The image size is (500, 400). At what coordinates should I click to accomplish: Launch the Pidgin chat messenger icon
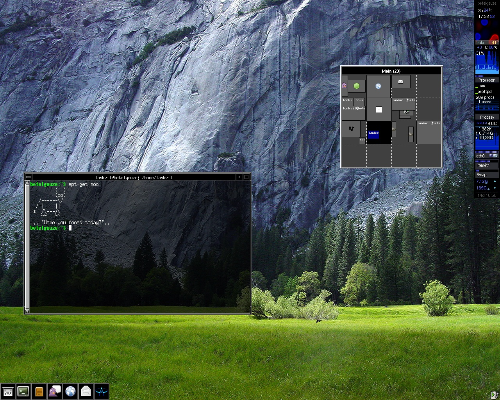coord(55,391)
